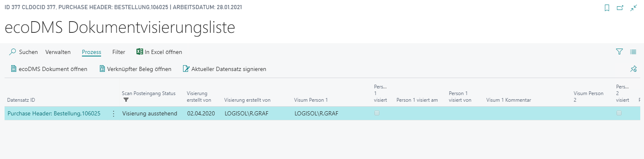Expand the Verwalten menu
The width and height of the screenshot is (644, 159).
[x=58, y=52]
